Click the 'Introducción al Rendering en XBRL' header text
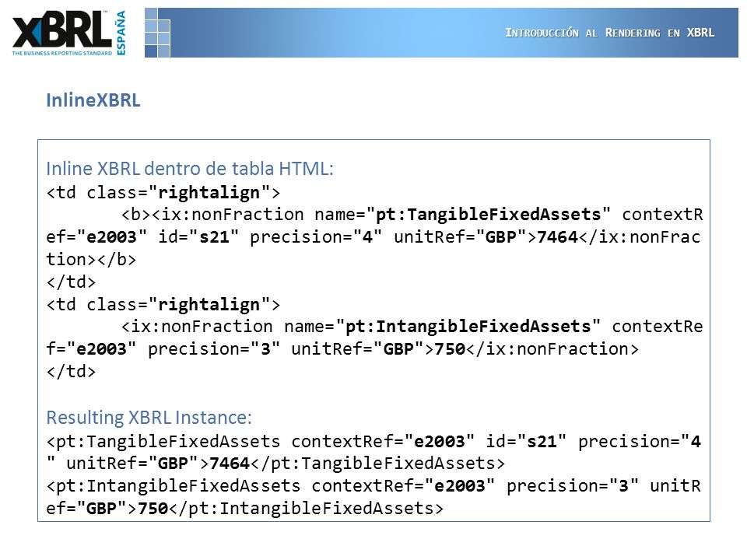 tap(609, 33)
